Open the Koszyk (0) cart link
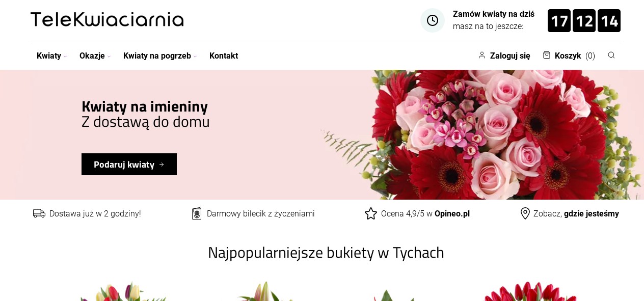The height and width of the screenshot is (301, 644). tap(575, 56)
